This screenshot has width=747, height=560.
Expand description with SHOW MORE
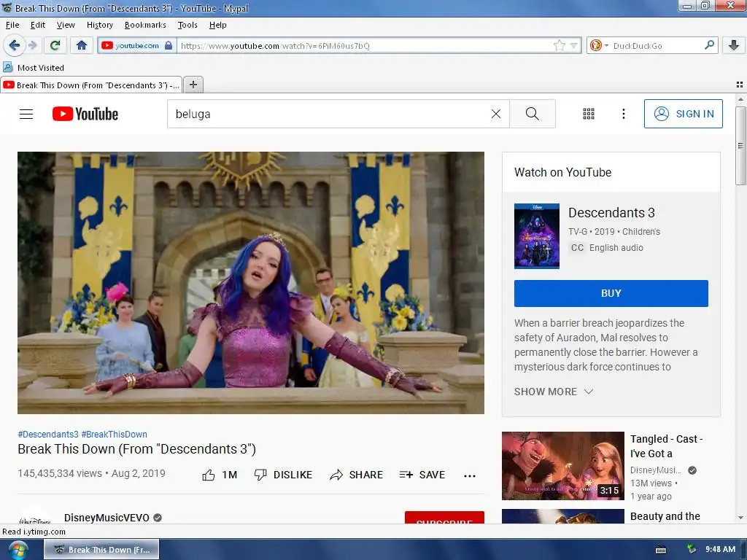[x=554, y=392]
